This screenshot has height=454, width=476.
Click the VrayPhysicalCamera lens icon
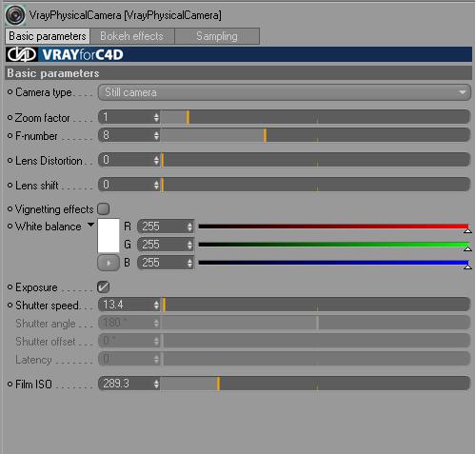coord(15,15)
